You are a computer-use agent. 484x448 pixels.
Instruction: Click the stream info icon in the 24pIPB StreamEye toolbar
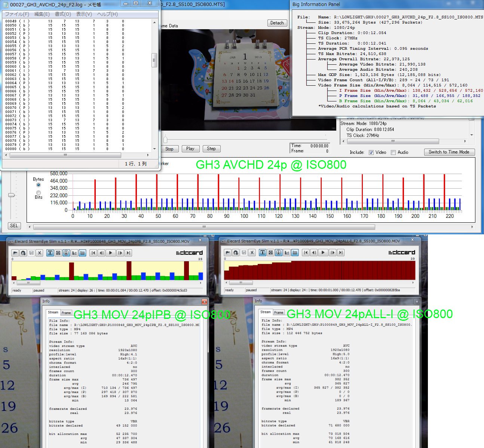coord(66,253)
